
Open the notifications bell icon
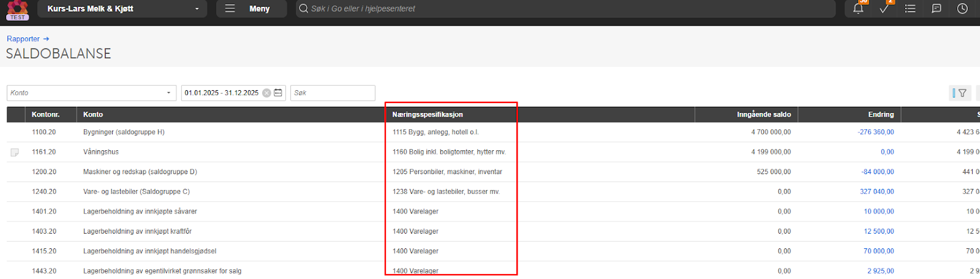point(858,9)
